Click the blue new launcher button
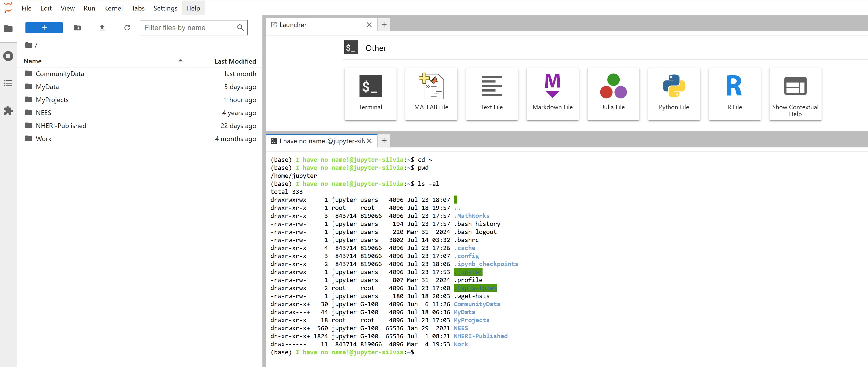The width and height of the screenshot is (868, 367). (44, 28)
